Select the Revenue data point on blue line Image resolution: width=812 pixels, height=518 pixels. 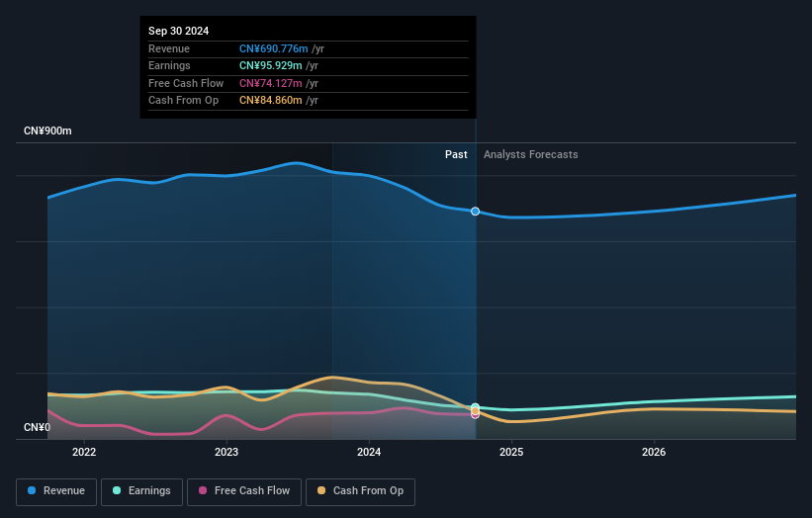[475, 212]
